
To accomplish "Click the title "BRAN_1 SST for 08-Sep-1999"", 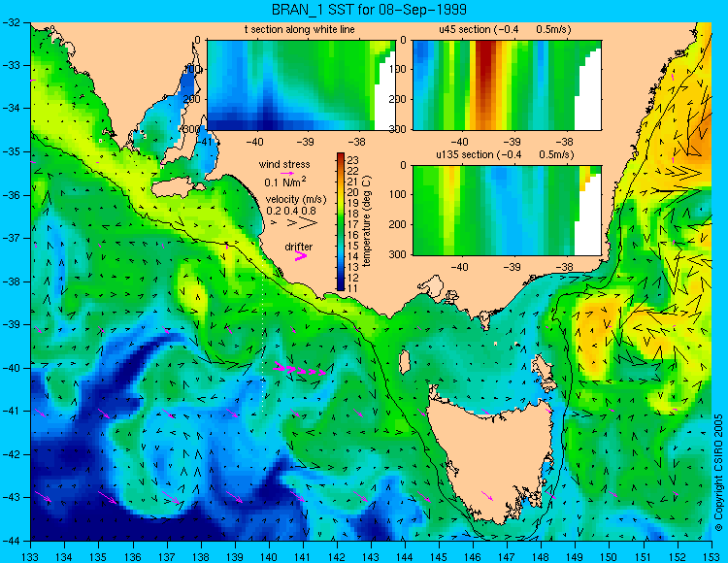I will 369,10.
